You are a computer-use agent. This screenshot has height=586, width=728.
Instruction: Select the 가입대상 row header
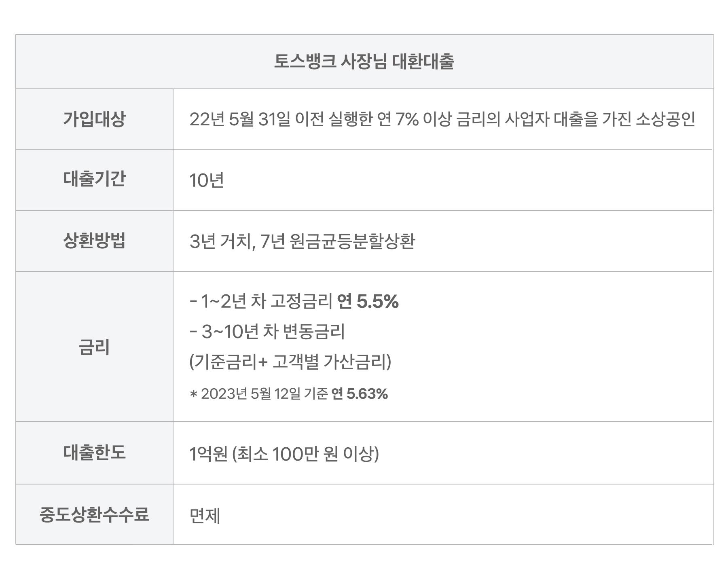point(94,119)
